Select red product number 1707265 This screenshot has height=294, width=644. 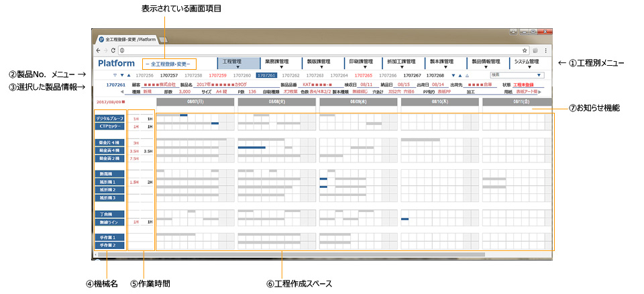tap(364, 76)
